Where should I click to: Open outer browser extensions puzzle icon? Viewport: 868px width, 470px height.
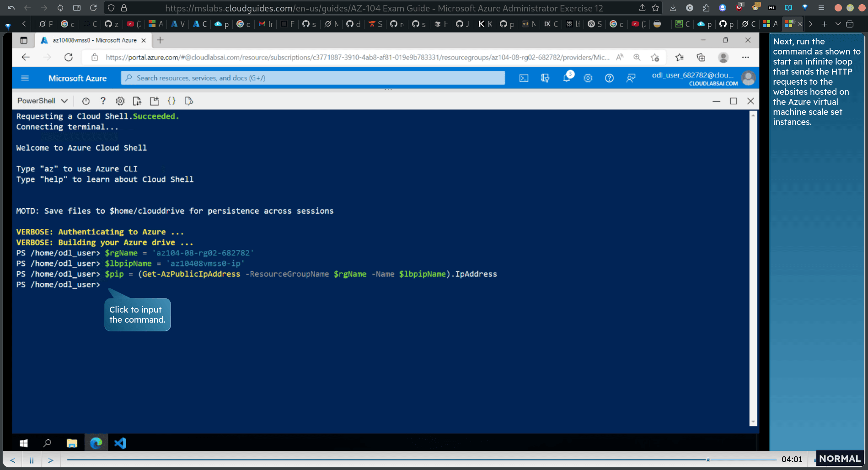706,8
